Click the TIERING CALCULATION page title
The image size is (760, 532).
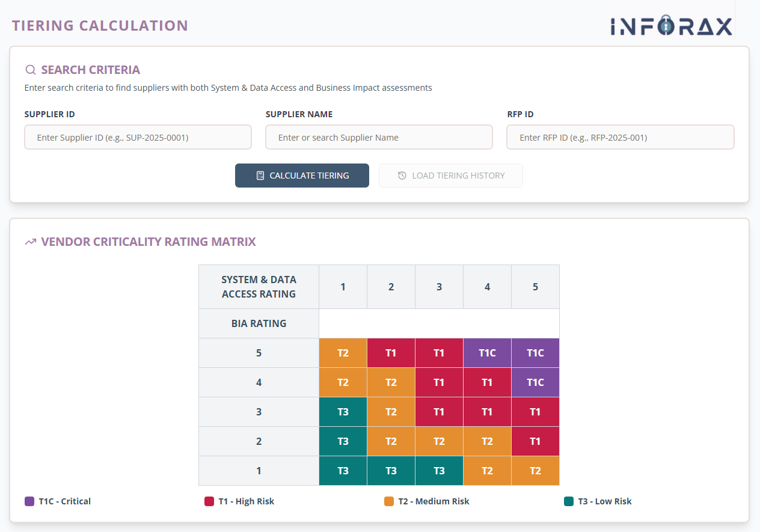(x=100, y=25)
